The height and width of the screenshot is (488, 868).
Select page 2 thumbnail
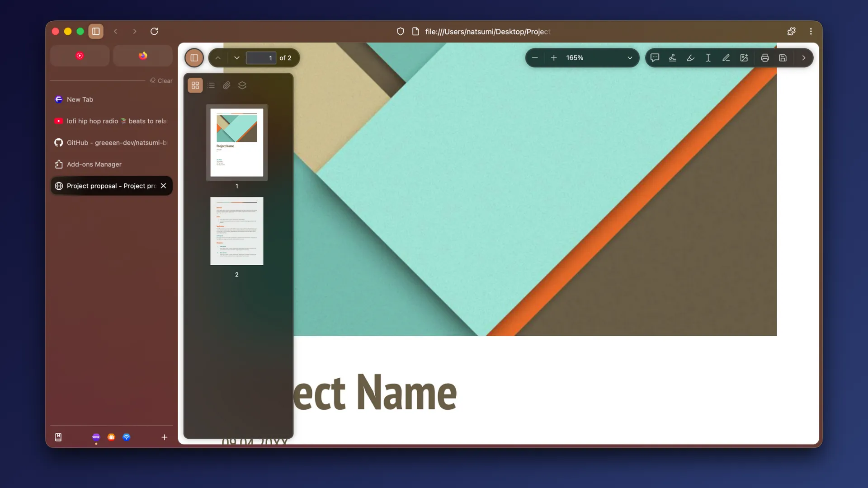click(236, 231)
